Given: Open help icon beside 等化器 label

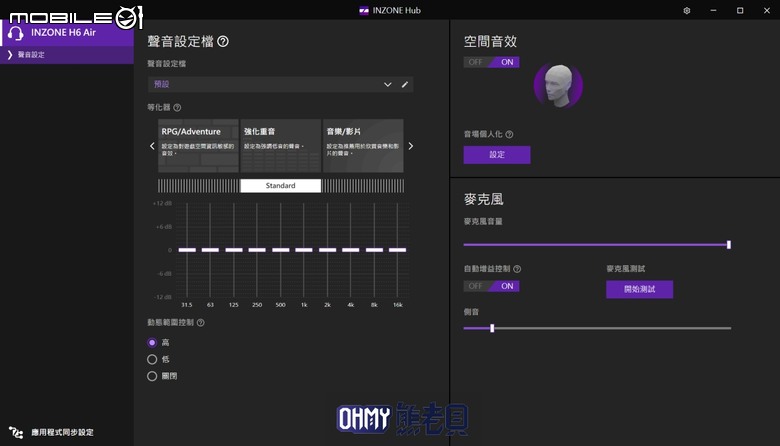Looking at the screenshot, I should pyautogui.click(x=177, y=107).
